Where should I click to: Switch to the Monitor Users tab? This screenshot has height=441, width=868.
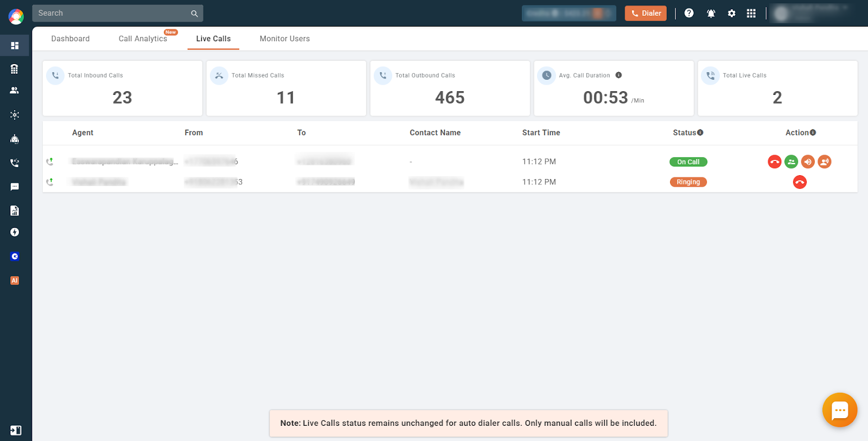pos(285,39)
